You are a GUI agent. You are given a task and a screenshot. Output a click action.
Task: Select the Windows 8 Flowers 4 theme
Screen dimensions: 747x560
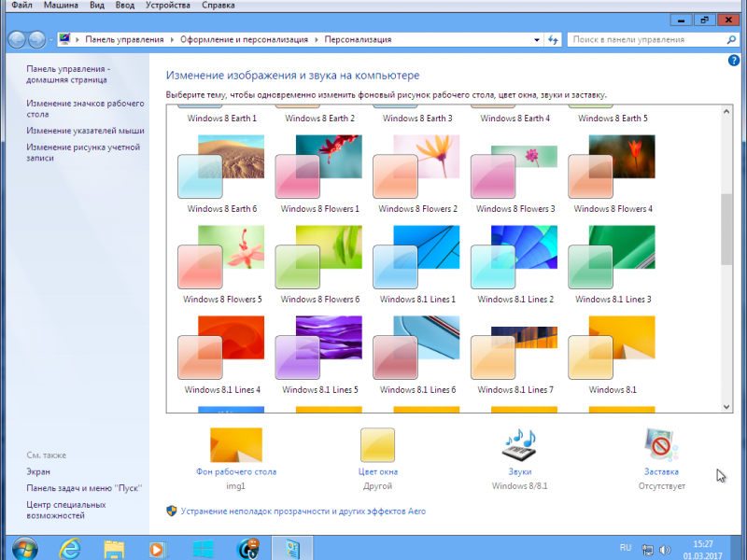coord(613,174)
